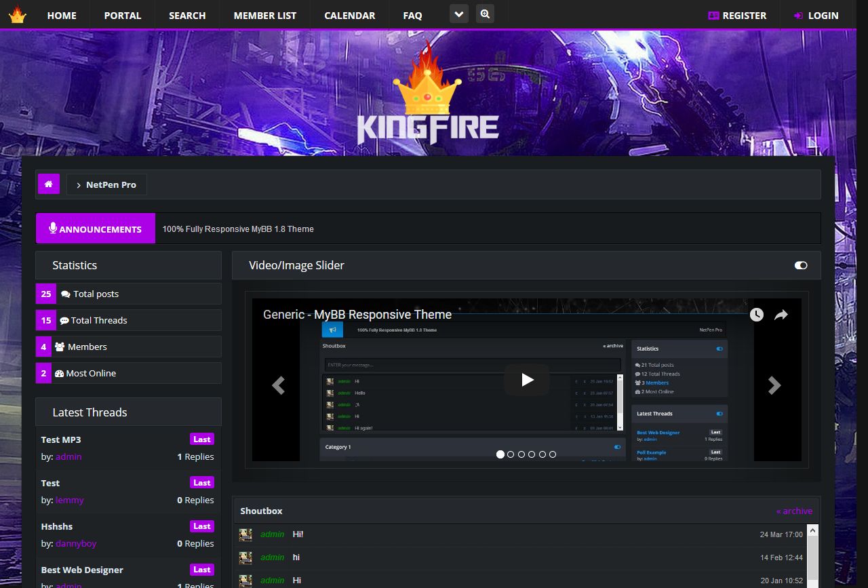This screenshot has height=588, width=868.
Task: Click Last badge for Hshshs
Action: [x=202, y=526]
